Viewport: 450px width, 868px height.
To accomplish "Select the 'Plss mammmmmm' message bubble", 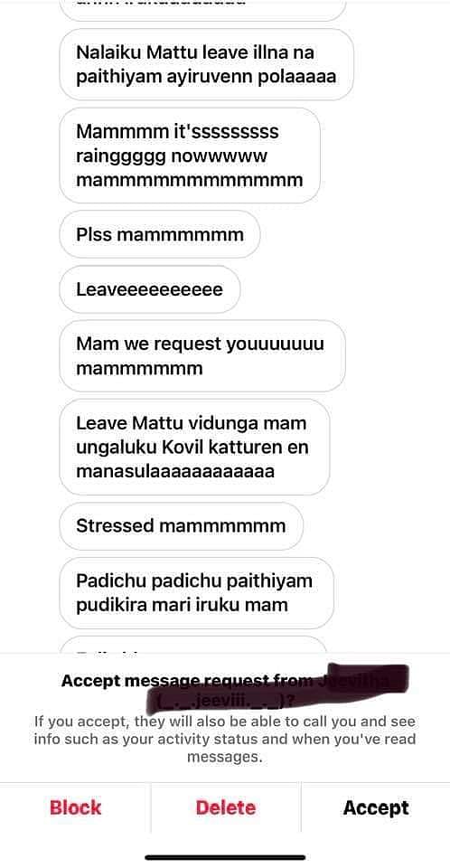I will [x=159, y=234].
